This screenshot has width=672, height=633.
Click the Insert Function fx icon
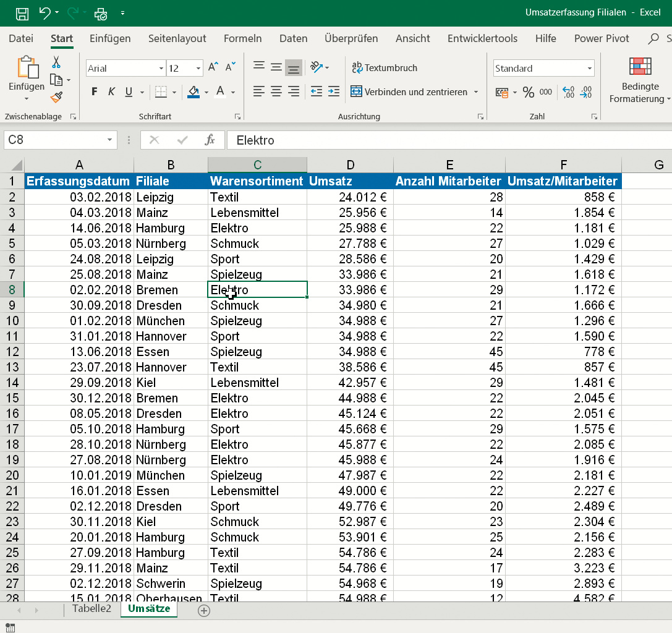coord(210,140)
